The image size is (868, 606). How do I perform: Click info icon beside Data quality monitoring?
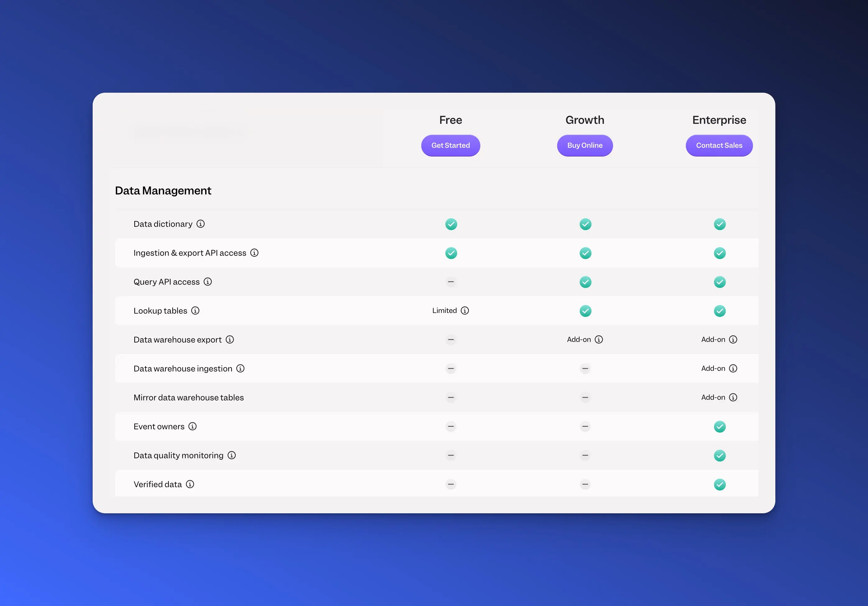pyautogui.click(x=232, y=455)
